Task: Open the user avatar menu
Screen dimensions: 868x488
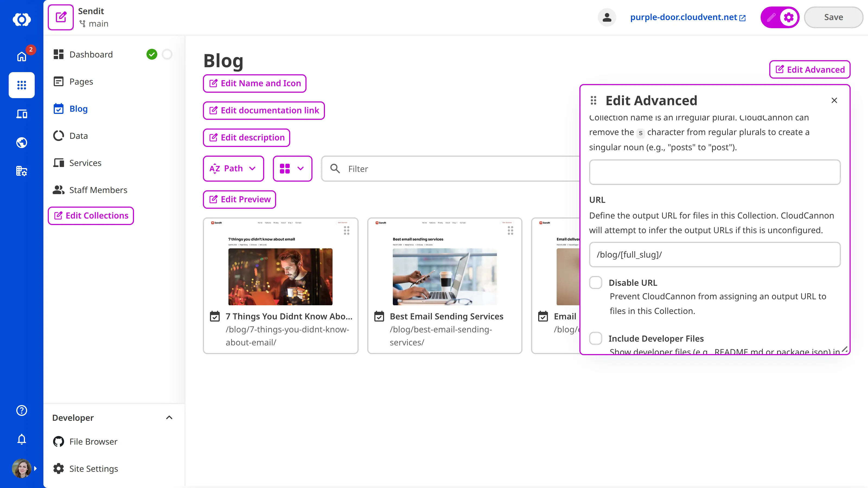Action: [22, 468]
